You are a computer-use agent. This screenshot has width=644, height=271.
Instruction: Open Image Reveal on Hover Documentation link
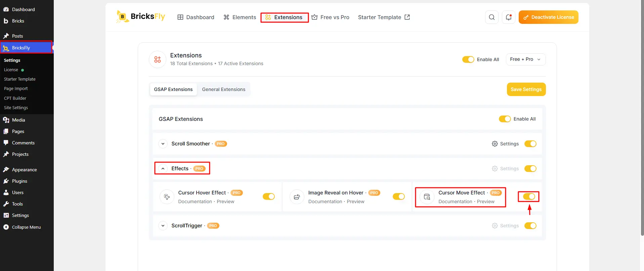coord(325,201)
